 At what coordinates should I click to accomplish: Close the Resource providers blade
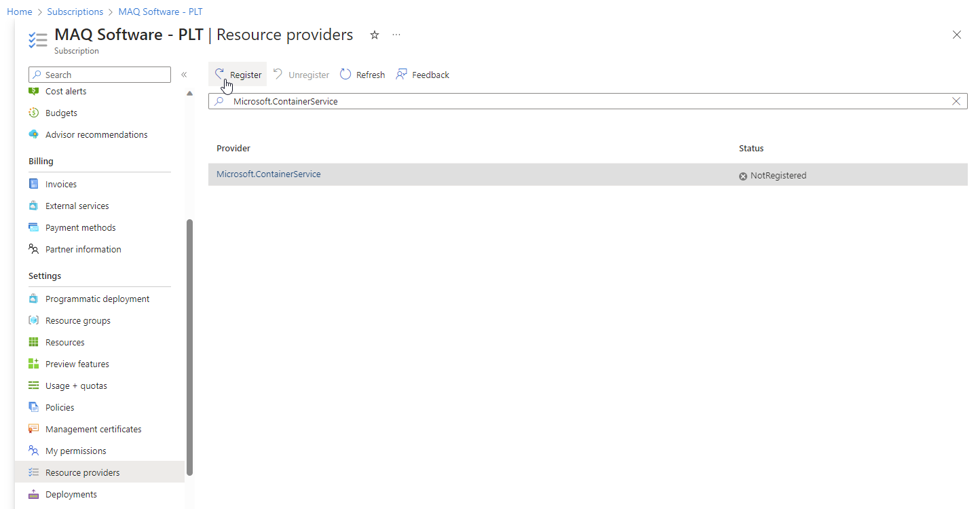click(x=957, y=35)
